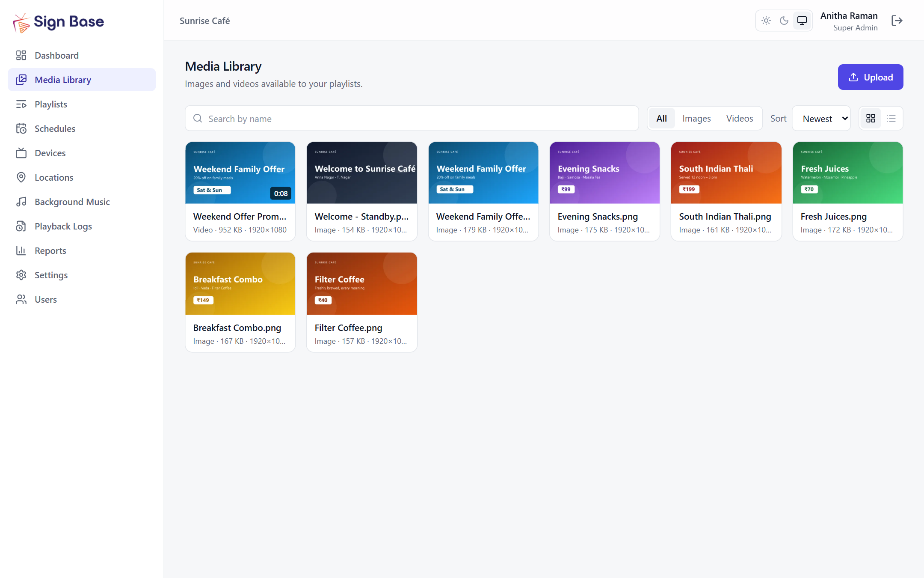Screen dimensions: 924x578
Task: Click the Anitha Raman user name
Action: pyautogui.click(x=849, y=15)
